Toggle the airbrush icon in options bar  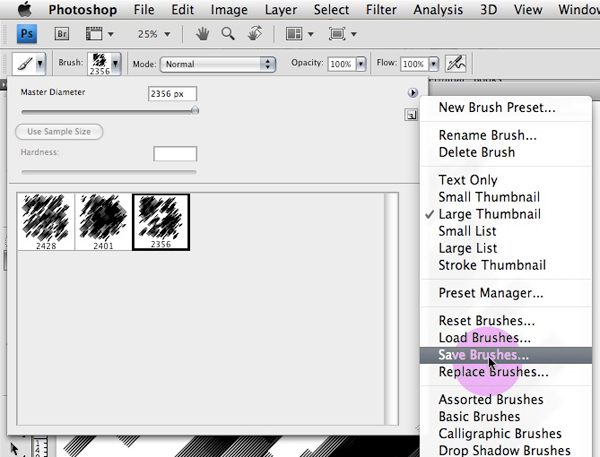coord(456,63)
